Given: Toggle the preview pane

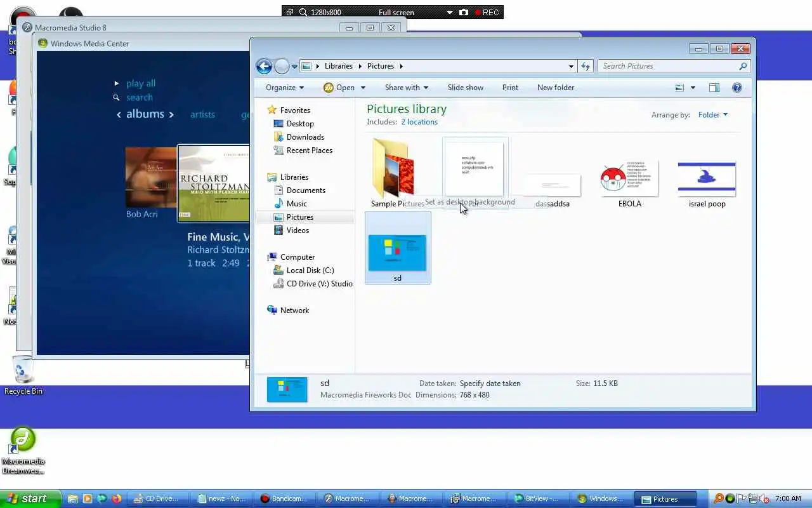Looking at the screenshot, I should (x=714, y=88).
